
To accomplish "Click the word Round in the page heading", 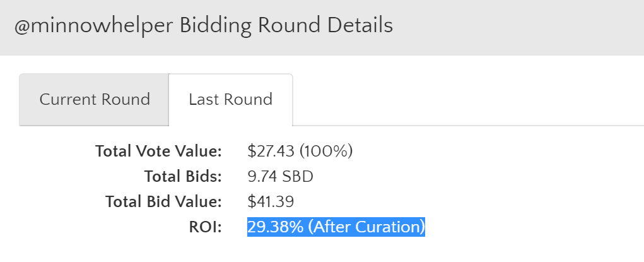I will point(290,26).
